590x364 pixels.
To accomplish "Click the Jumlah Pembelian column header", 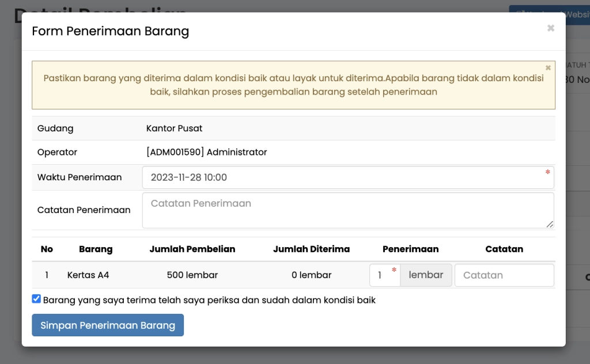I will pos(192,249).
